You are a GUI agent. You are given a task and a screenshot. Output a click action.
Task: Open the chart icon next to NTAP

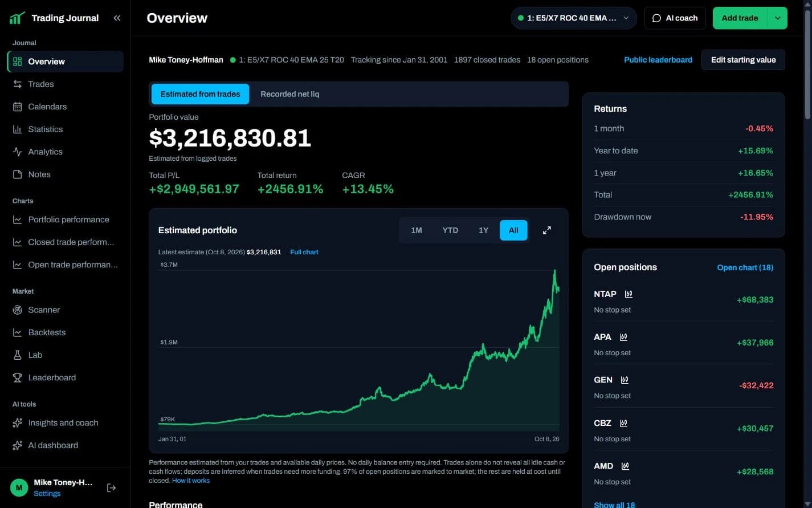coord(629,294)
